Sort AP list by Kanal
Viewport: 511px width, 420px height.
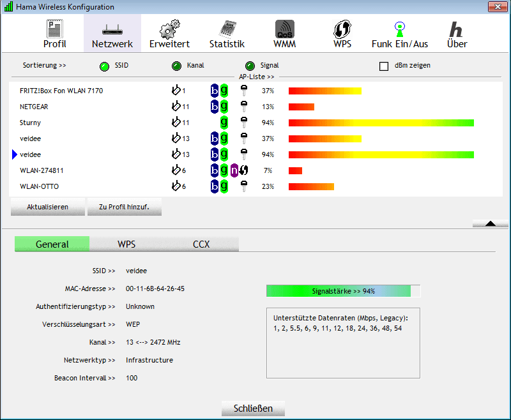click(177, 66)
